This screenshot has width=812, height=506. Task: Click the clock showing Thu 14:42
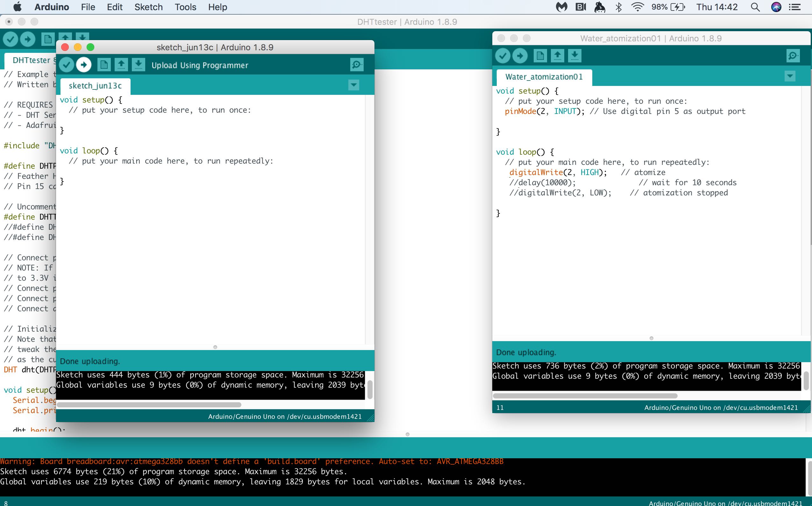coord(717,7)
